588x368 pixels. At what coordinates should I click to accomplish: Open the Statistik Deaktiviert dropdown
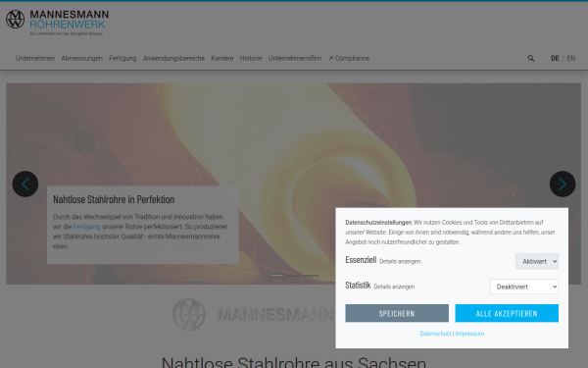pyautogui.click(x=524, y=287)
